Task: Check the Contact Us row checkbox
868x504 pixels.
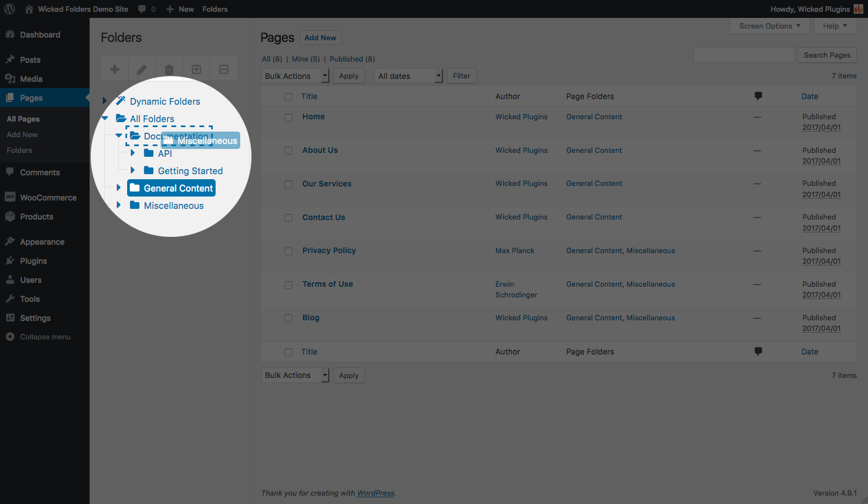Action: coord(288,218)
